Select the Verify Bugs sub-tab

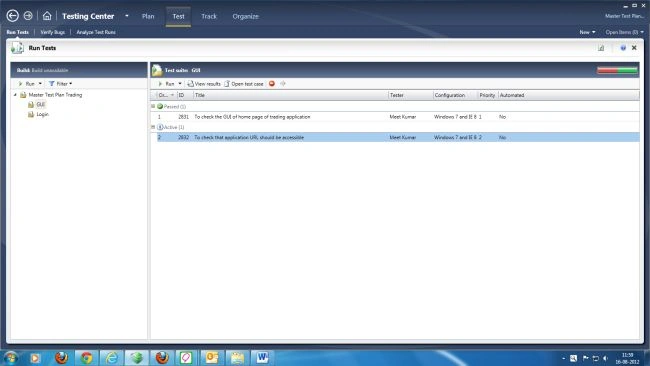pyautogui.click(x=53, y=32)
